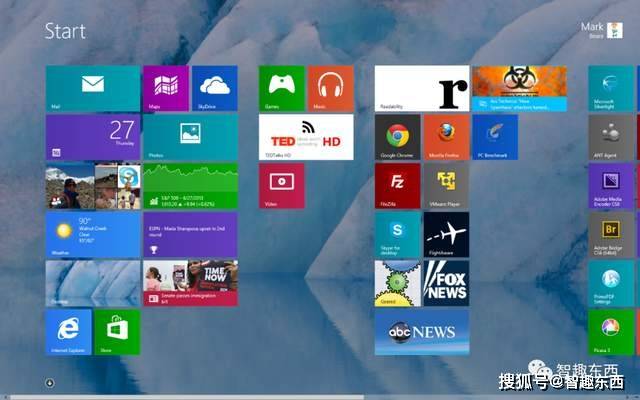Open the Ars Technica biohazard news tile
The width and height of the screenshot is (640, 400).
point(520,88)
